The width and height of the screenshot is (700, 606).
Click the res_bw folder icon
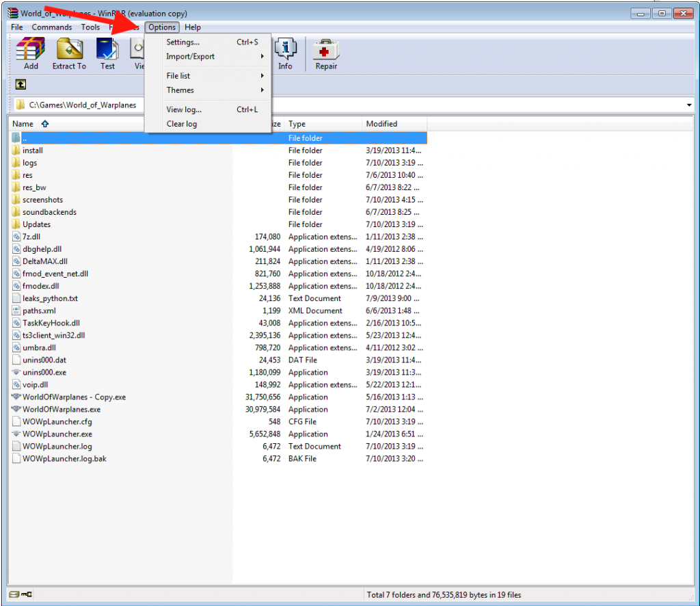pos(16,187)
